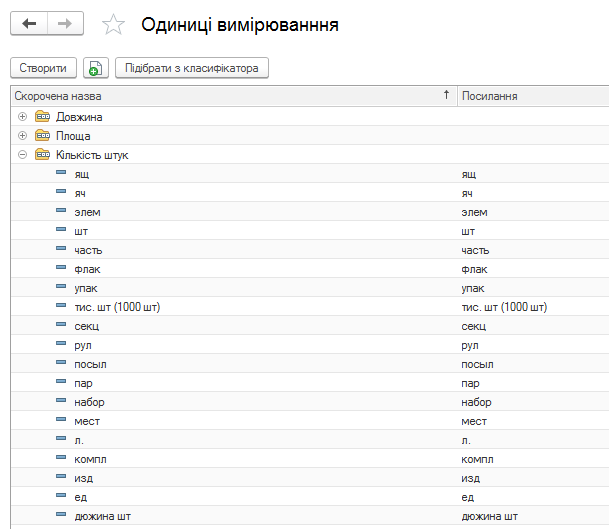This screenshot has height=529, width=609.
Task: Click the folder icon of Кількість штук
Action: tap(42, 155)
